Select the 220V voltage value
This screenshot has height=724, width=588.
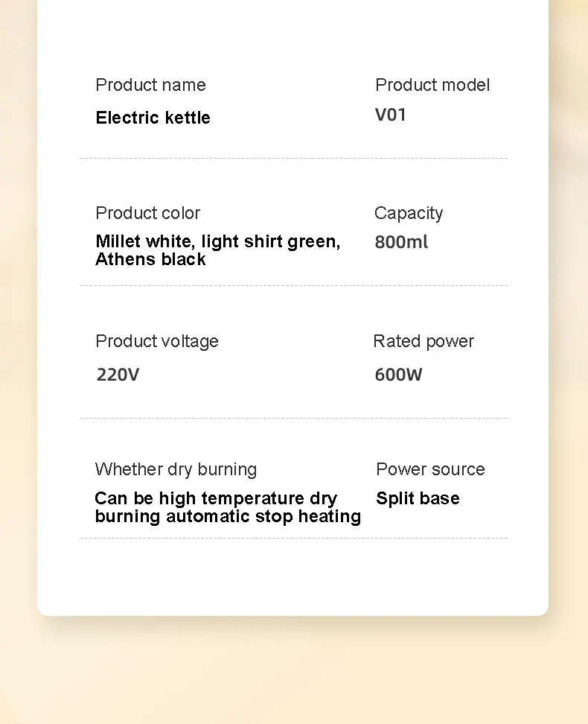point(118,374)
